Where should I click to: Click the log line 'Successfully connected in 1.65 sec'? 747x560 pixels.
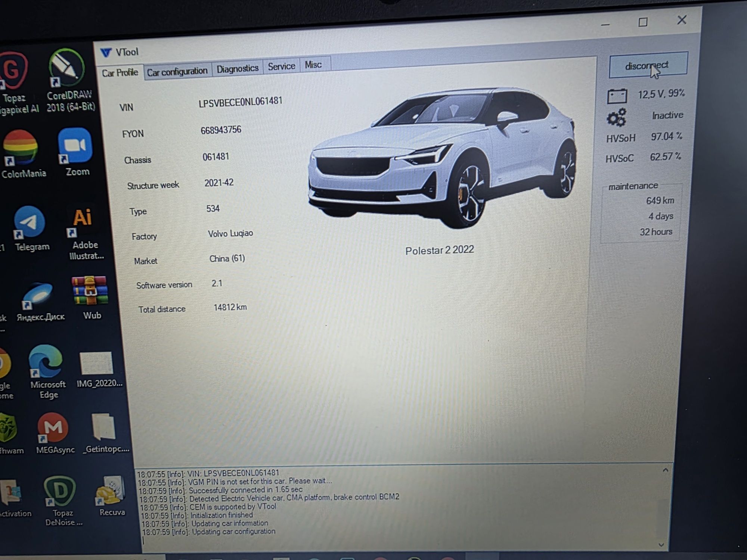coord(220,490)
